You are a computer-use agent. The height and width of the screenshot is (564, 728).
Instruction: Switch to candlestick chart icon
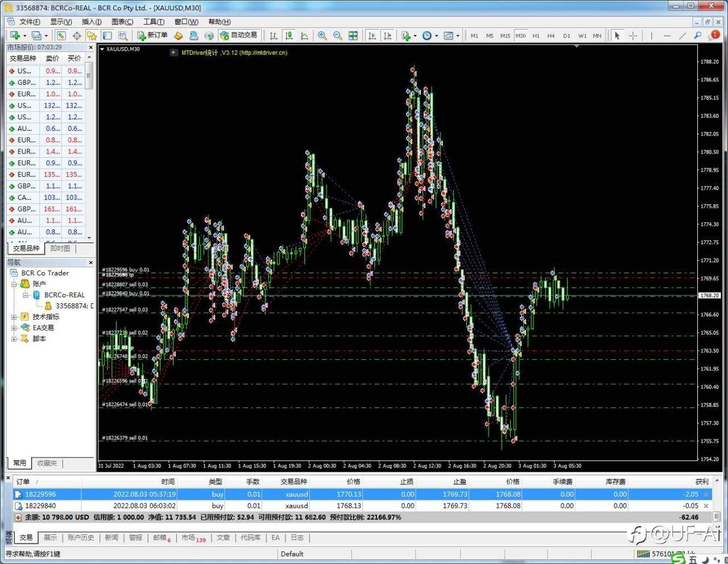[289, 35]
